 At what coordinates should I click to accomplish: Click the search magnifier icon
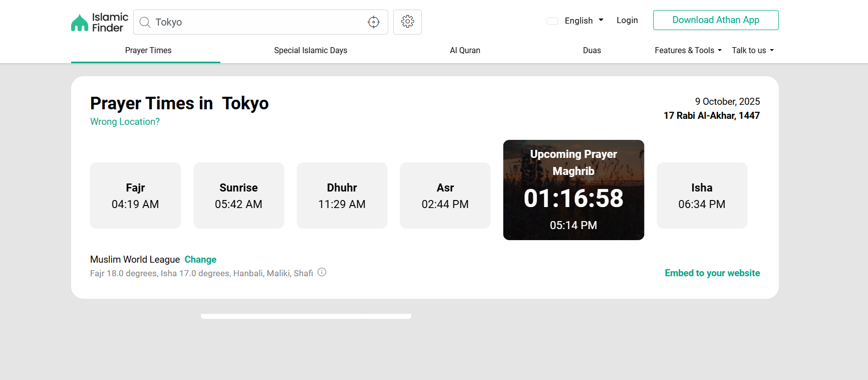click(145, 22)
